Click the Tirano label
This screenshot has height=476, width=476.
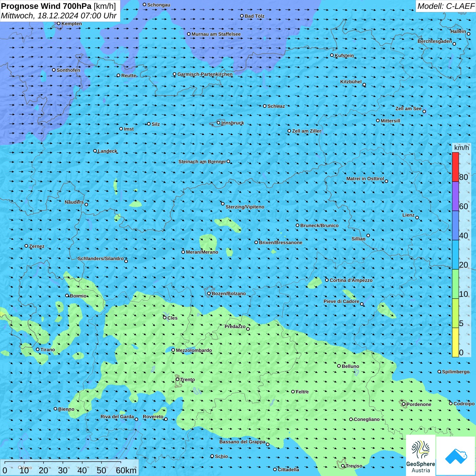click(x=48, y=350)
